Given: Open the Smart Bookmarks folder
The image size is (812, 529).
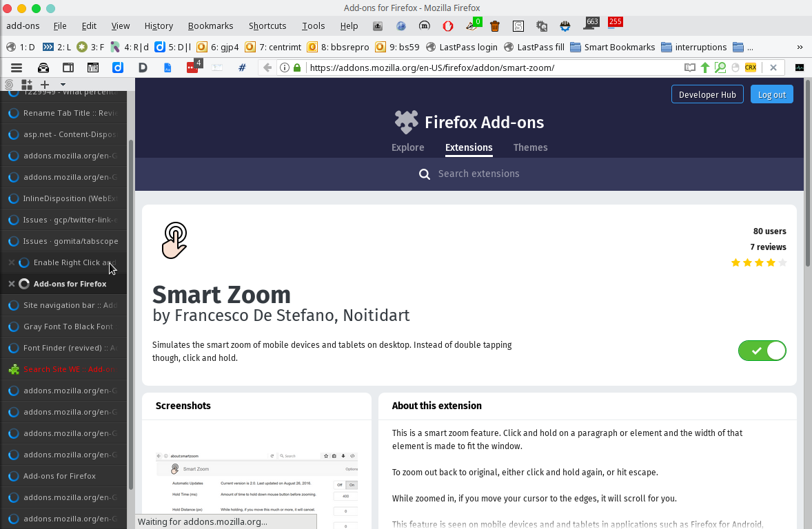Looking at the screenshot, I should point(613,47).
